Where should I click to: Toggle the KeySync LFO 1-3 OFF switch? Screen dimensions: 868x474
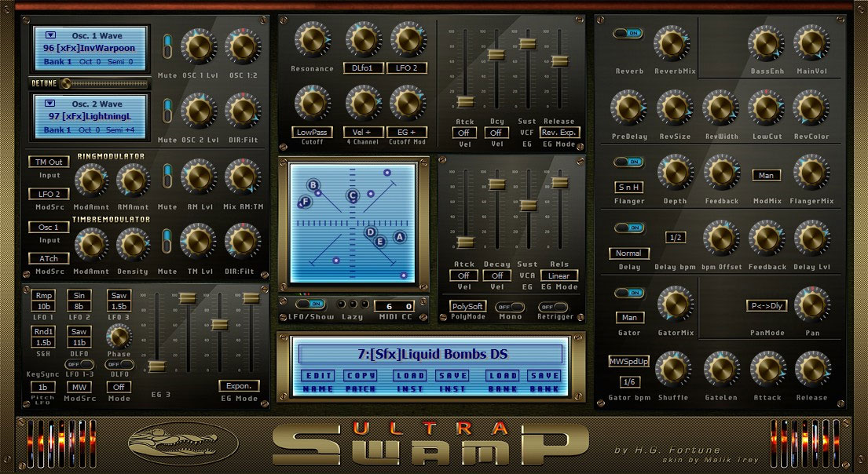(x=79, y=364)
